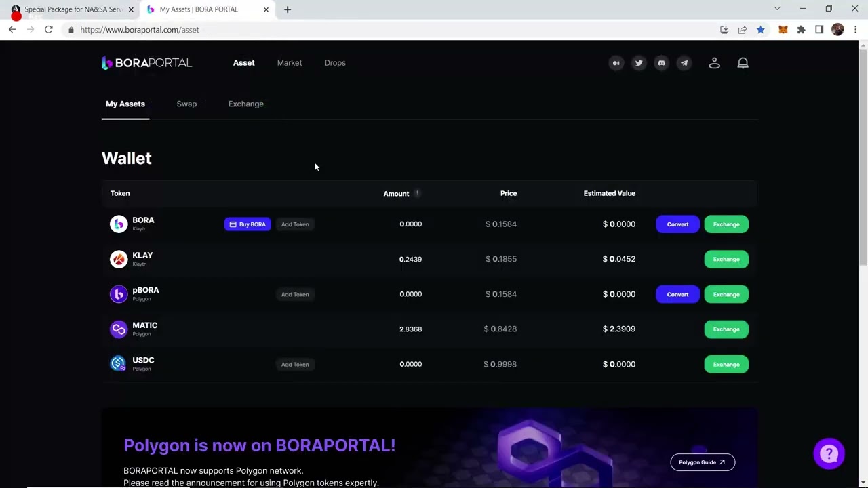Click the Polygon is now on BORAPORTAL banner heading
Viewport: 868px width, 488px height.
tap(259, 445)
